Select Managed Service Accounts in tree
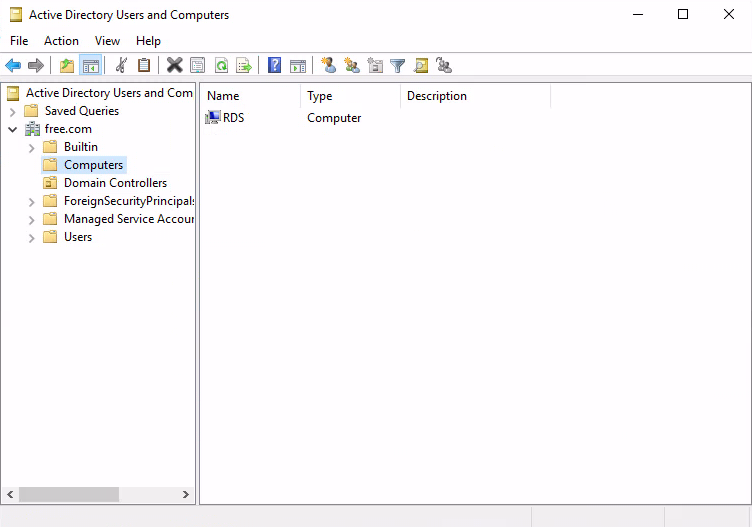The height and width of the screenshot is (527, 752). (129, 219)
